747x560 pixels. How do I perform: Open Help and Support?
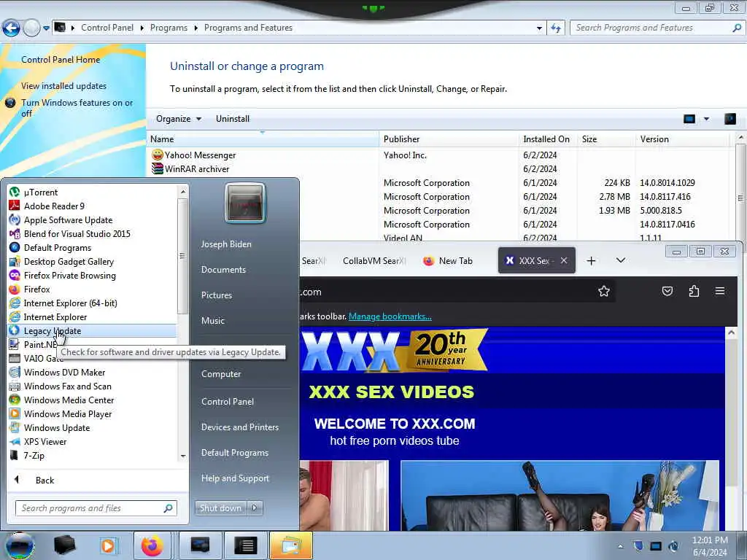pyautogui.click(x=235, y=478)
